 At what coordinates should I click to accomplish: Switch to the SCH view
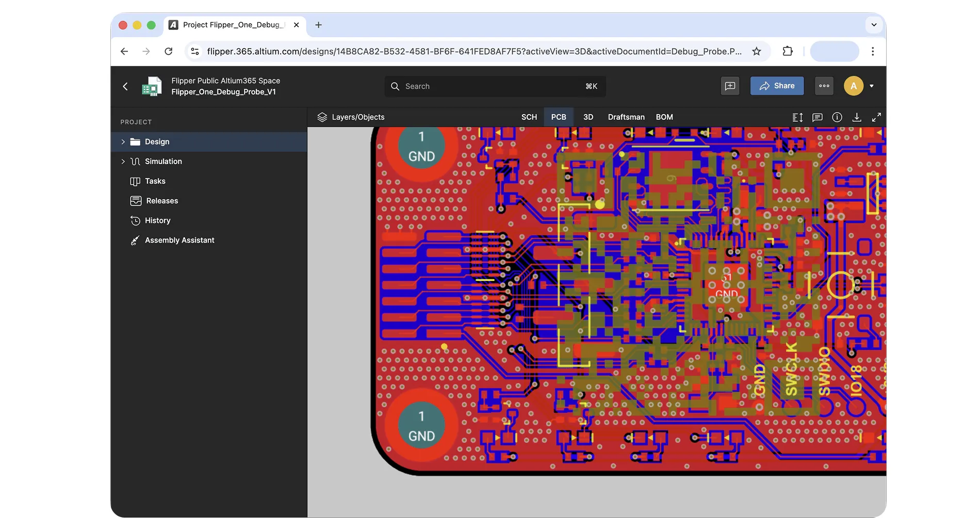pos(529,117)
